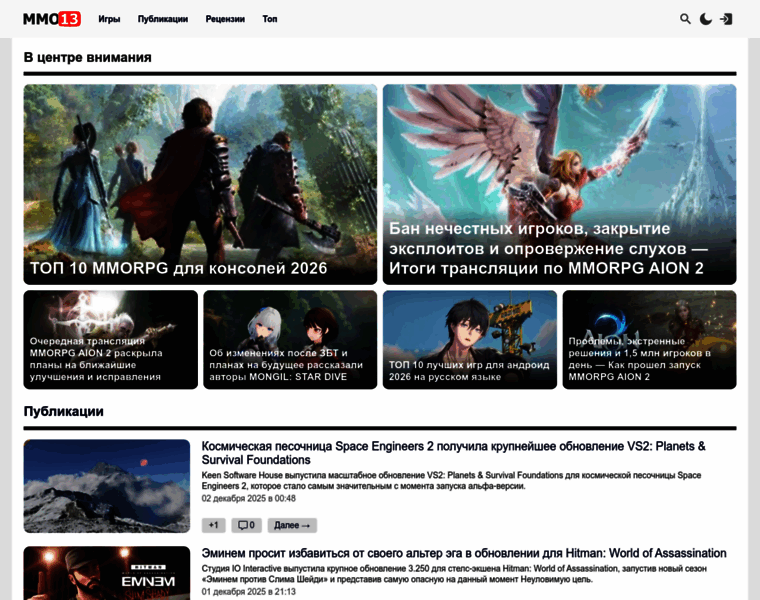Open card Очередная трансляция MMORPG AION 2
Image resolution: width=760 pixels, height=600 pixels.
[111, 340]
